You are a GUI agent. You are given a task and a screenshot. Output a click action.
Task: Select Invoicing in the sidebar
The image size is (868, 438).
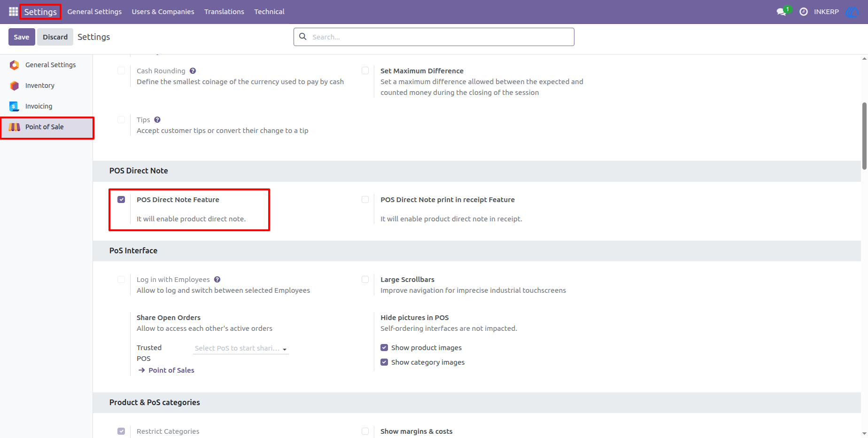pos(46,106)
